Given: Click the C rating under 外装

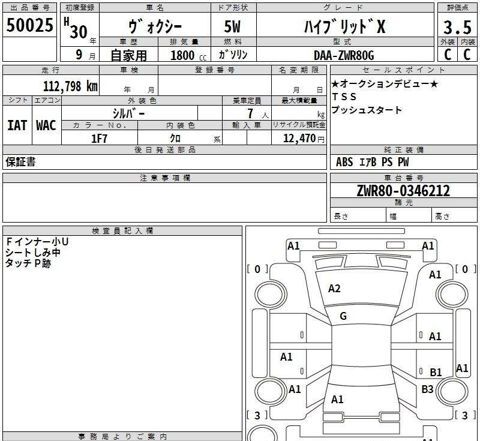Looking at the screenshot, I should click(x=448, y=54).
